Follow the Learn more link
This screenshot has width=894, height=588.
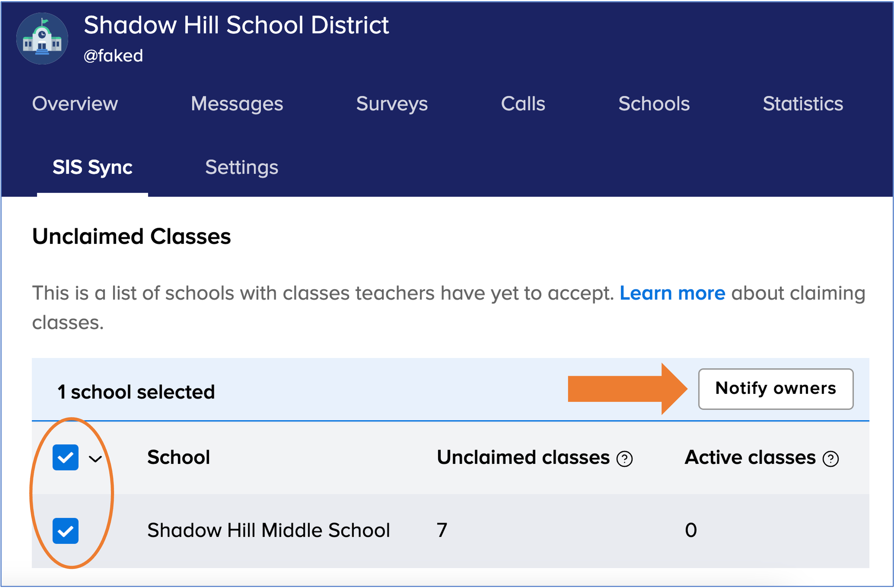point(672,293)
